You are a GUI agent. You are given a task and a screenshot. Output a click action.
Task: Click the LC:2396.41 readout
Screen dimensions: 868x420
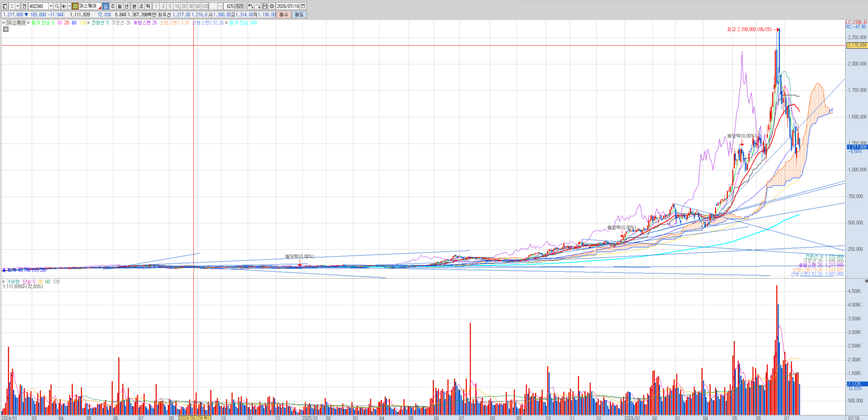pyautogui.click(x=856, y=22)
